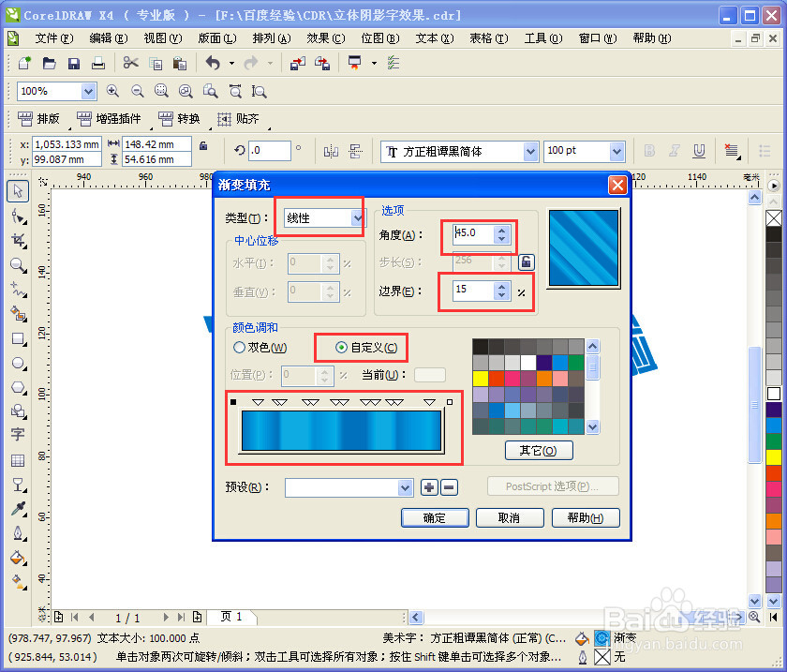787x672 pixels.
Task: Select the Eyedropper tool
Action: [18, 509]
